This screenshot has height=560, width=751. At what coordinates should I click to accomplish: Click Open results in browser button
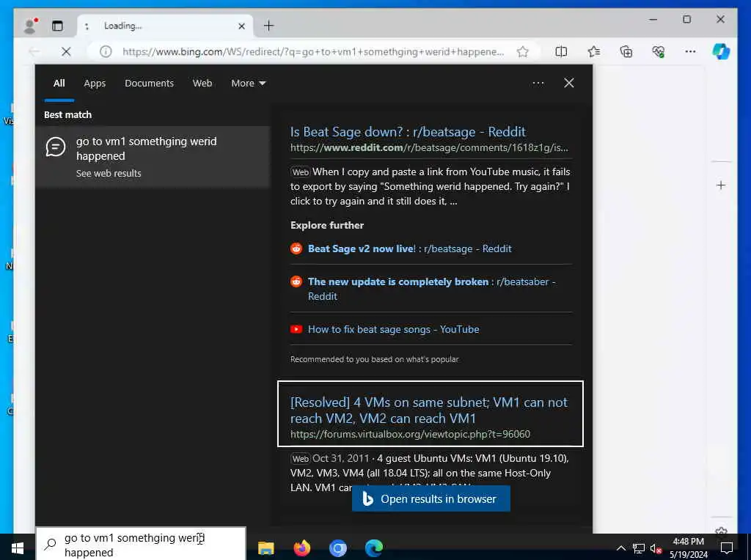(431, 498)
